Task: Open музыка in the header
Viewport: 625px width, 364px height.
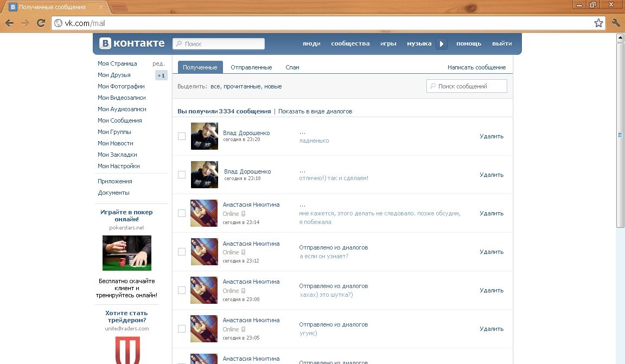Action: pos(419,43)
